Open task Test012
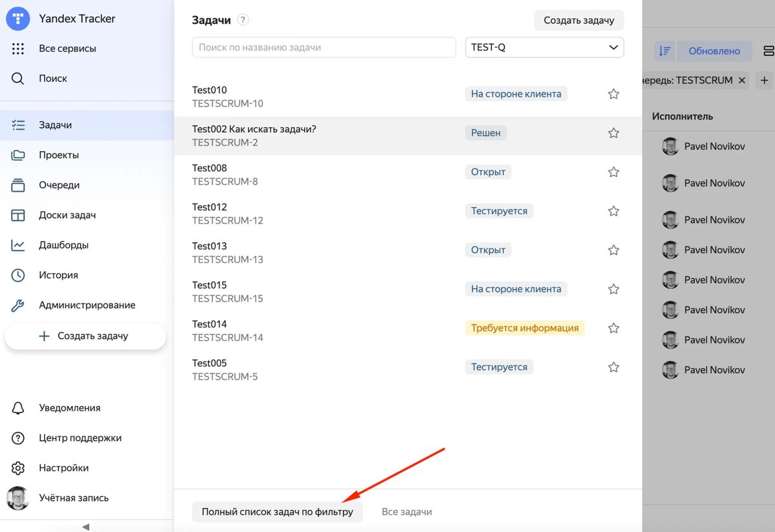 point(408,214)
